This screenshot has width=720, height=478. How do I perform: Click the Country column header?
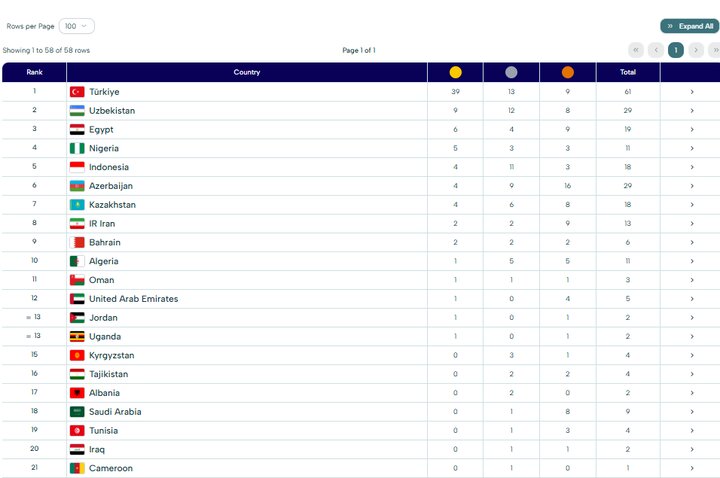246,72
